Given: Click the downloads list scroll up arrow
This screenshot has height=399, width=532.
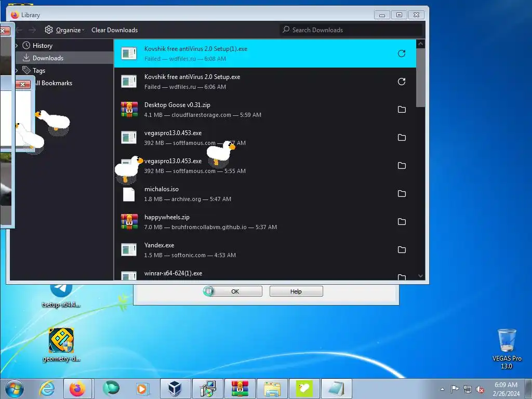Looking at the screenshot, I should click(421, 44).
